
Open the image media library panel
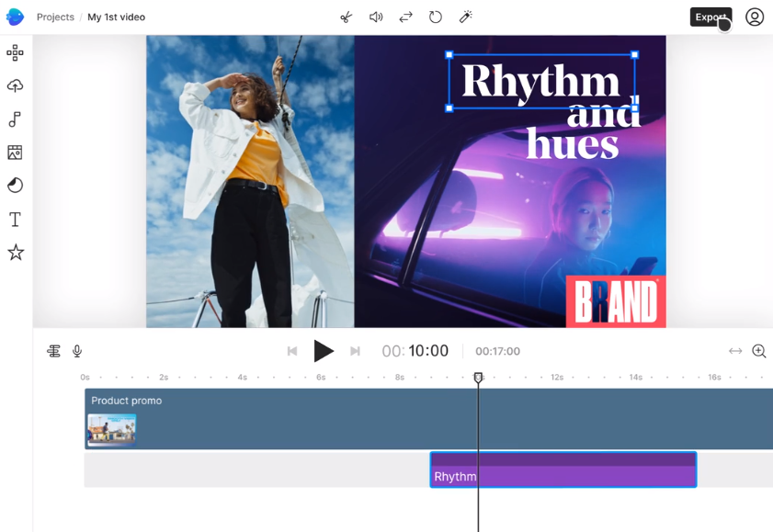(15, 153)
